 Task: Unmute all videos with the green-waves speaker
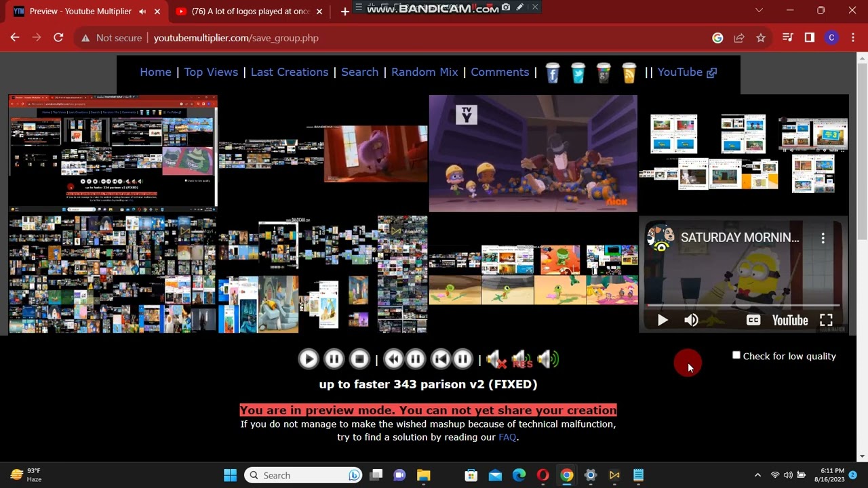(x=548, y=359)
